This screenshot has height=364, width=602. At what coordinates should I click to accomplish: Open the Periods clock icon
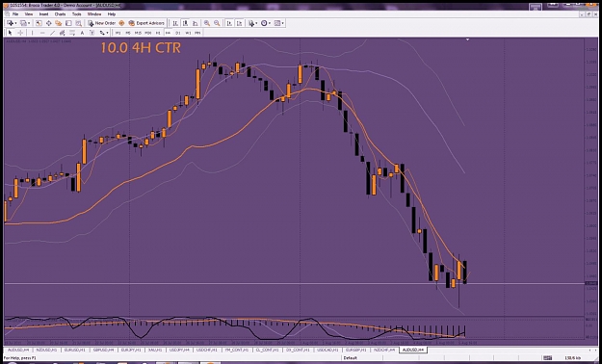point(264,23)
